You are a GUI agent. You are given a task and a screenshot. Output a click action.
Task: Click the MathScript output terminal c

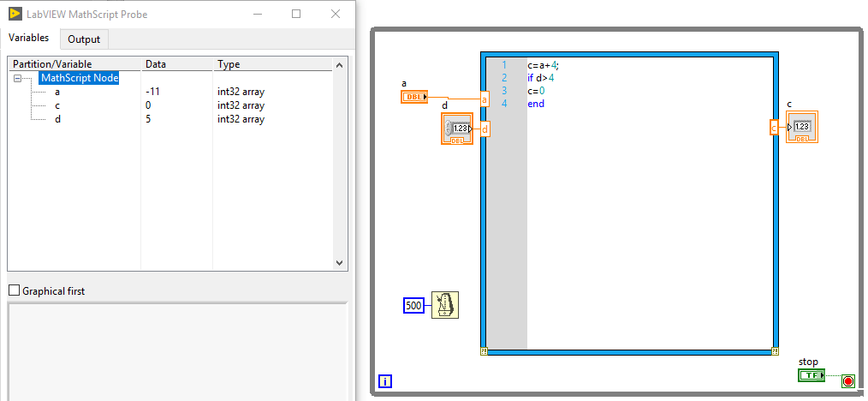tap(775, 128)
